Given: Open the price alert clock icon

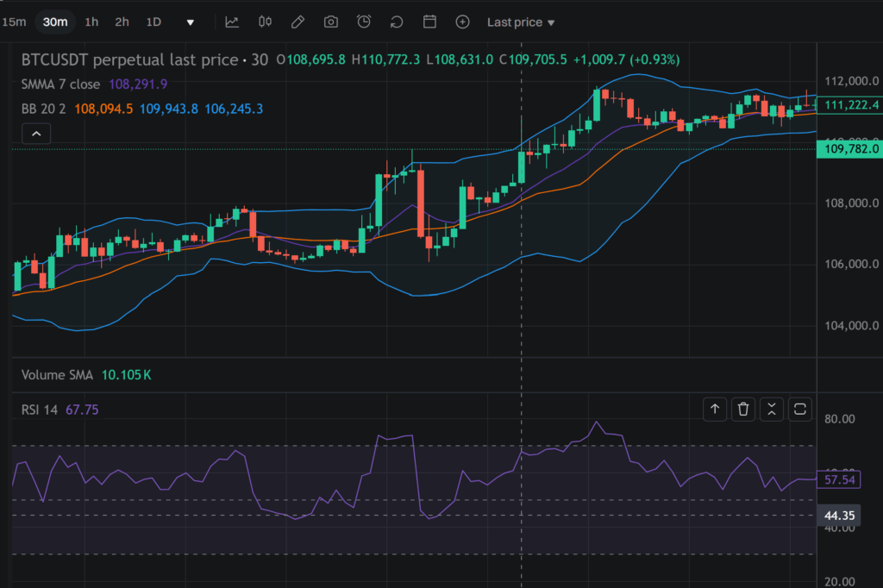Looking at the screenshot, I should pos(364,22).
